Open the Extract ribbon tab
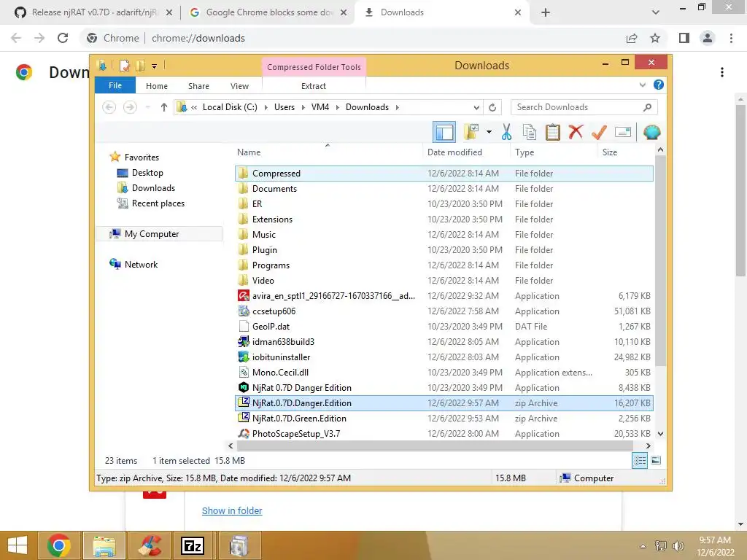The height and width of the screenshot is (560, 747). pyautogui.click(x=314, y=86)
